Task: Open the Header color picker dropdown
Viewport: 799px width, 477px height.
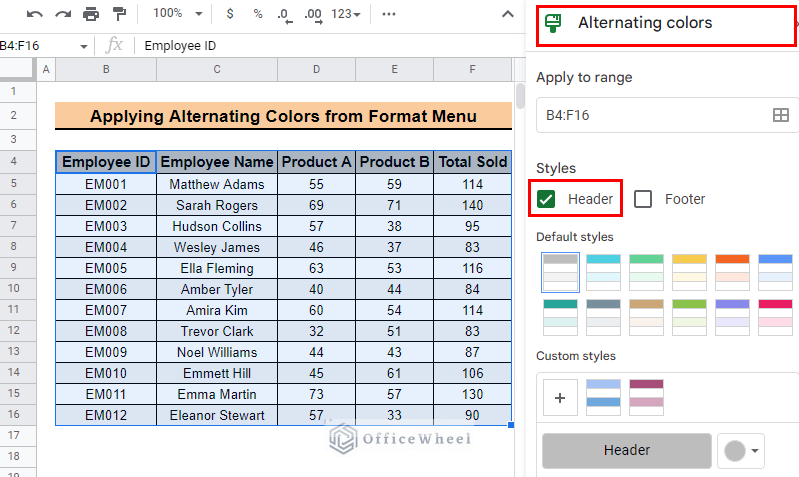Action: 741,450
